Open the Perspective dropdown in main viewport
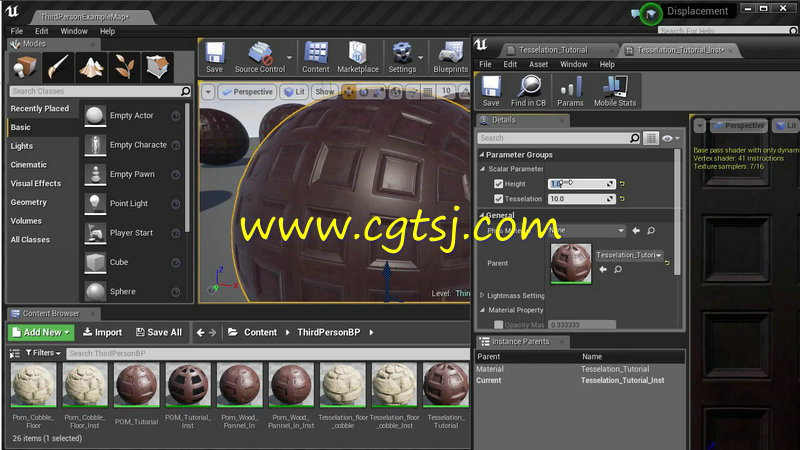800x450 pixels. point(248,92)
